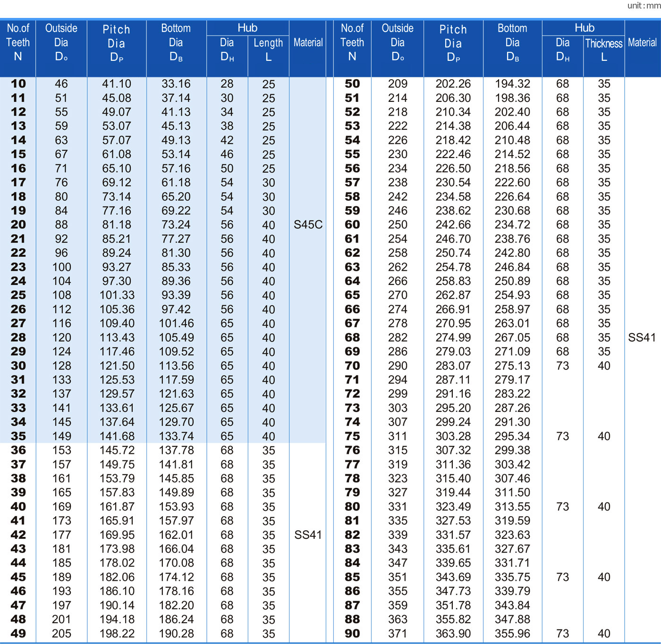Select outside diameter value 145
661x644 pixels.
tap(61, 422)
